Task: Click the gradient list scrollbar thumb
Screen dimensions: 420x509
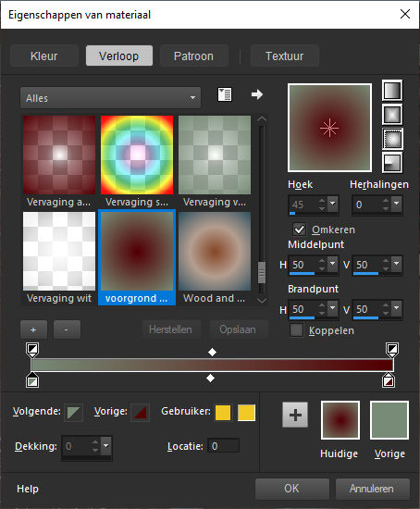Action: (262, 272)
